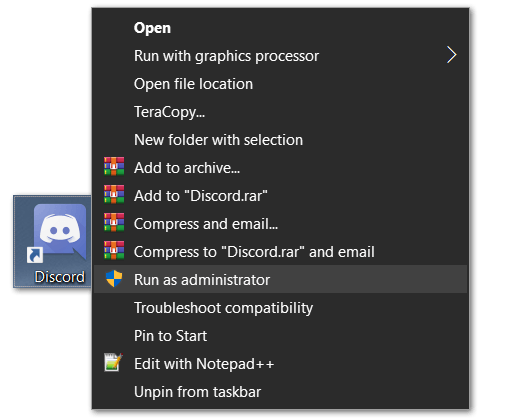Select Run as administrator
530x419 pixels.
click(x=281, y=280)
